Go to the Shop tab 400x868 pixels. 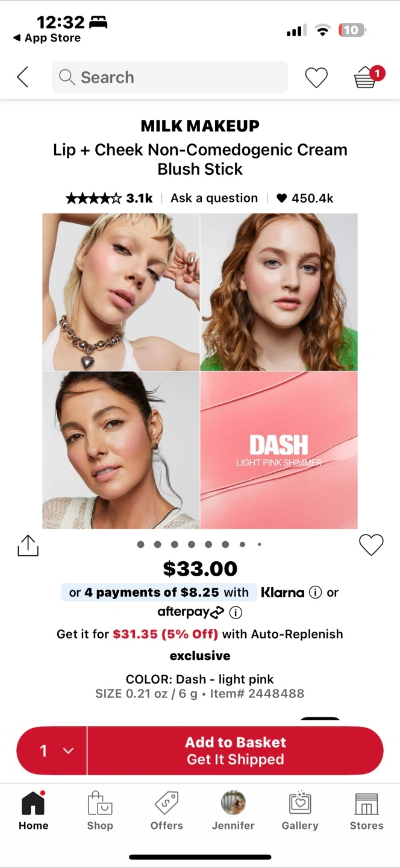[x=100, y=811]
